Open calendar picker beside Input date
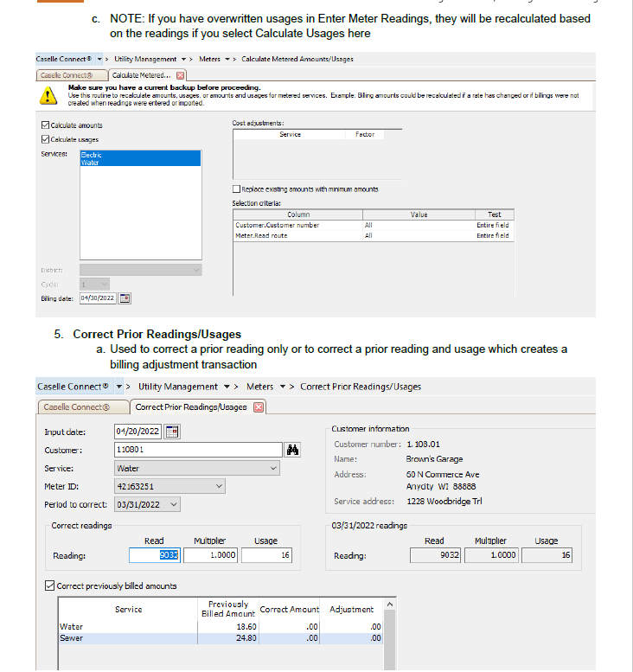 (172, 432)
